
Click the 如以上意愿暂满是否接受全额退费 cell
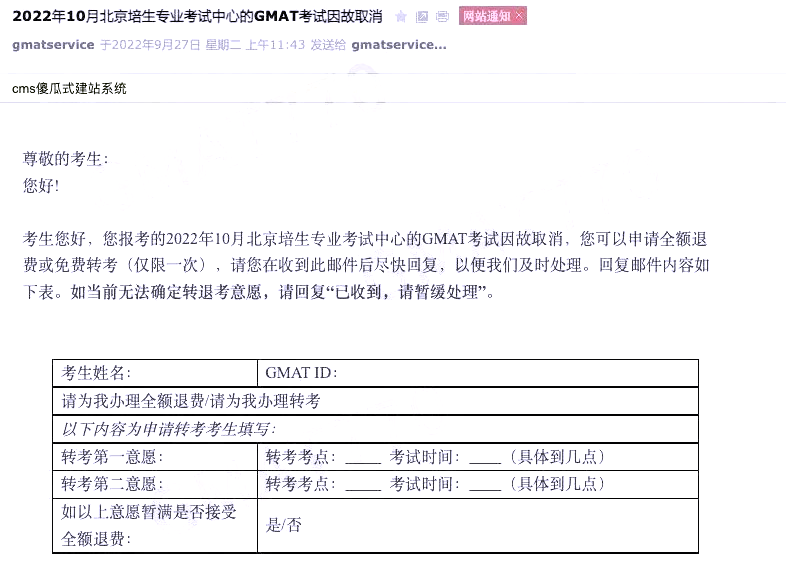155,525
